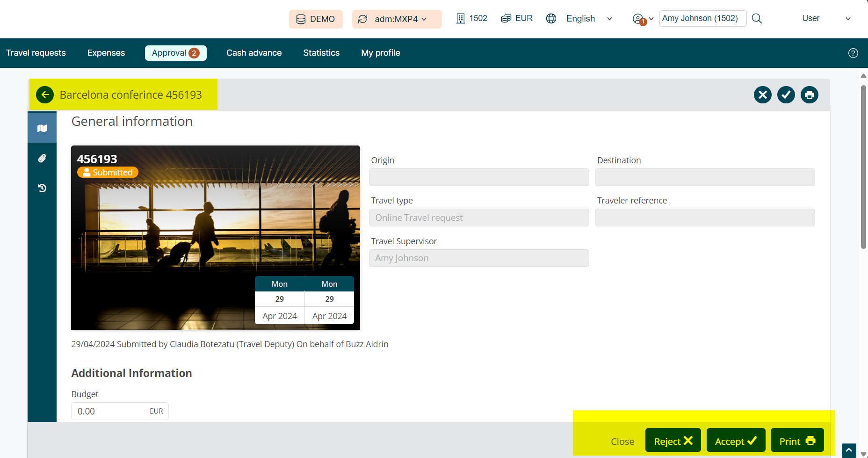Click the search magnifier icon
868x458 pixels.
pos(757,19)
